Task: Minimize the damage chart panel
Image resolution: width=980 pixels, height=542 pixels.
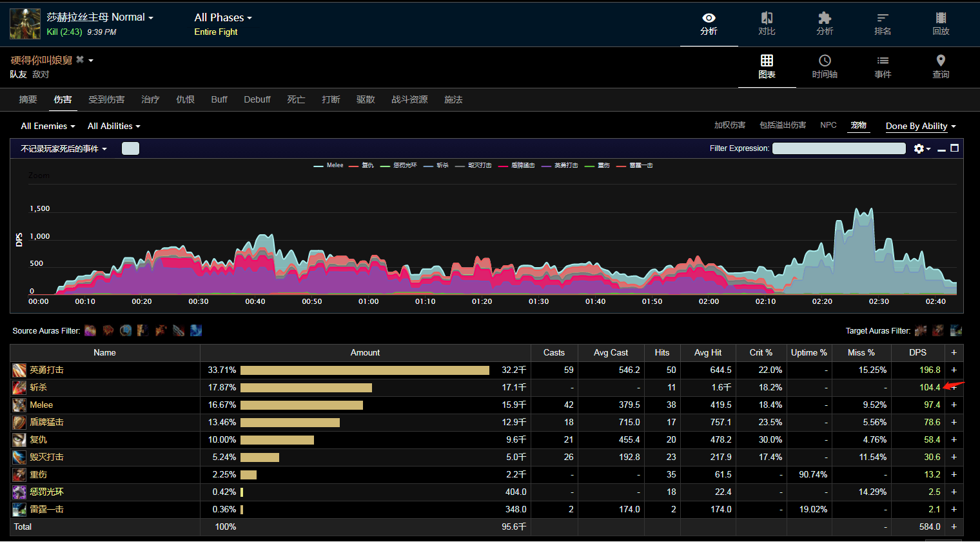Action: (941, 149)
